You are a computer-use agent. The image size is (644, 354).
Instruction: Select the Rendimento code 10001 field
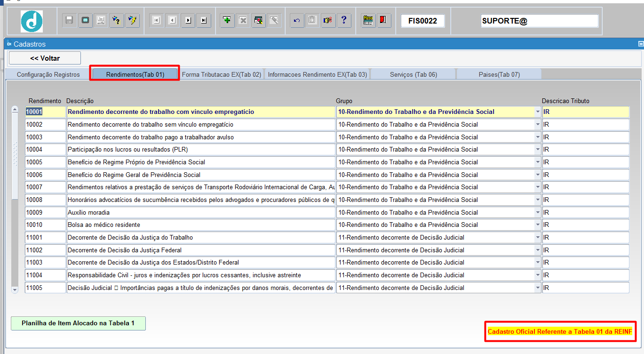[x=45, y=112]
